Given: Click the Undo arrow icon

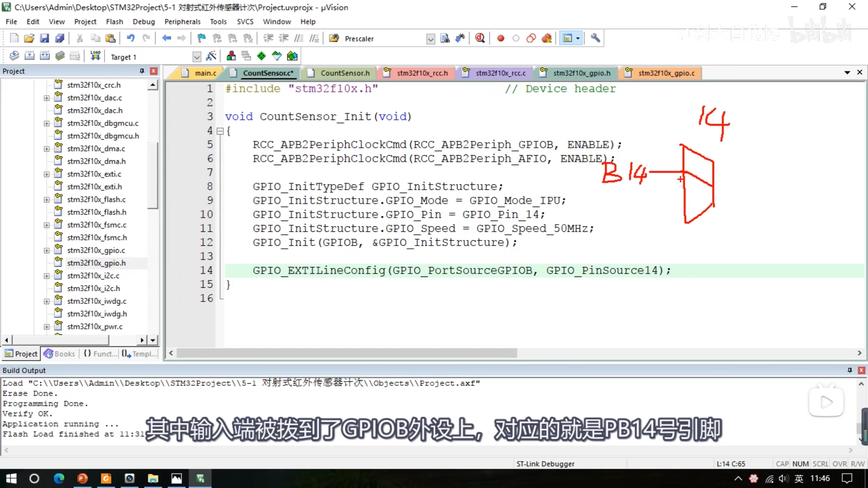Looking at the screenshot, I should [x=131, y=38].
